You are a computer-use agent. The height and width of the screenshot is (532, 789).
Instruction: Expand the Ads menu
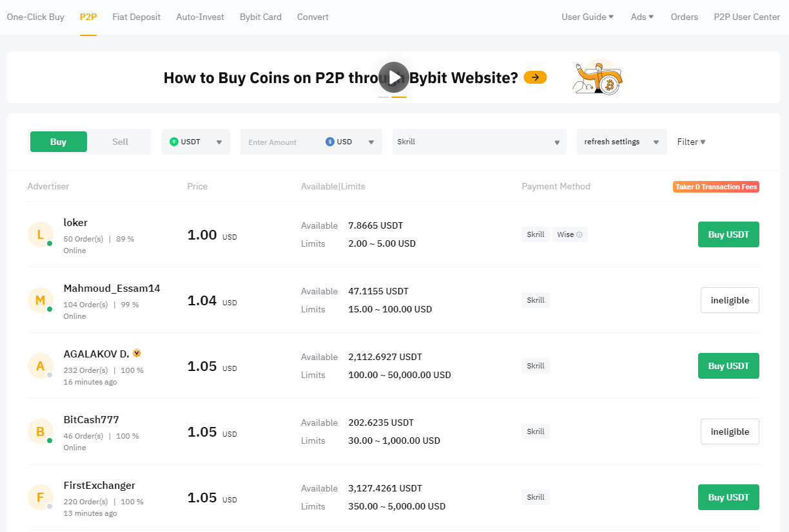tap(642, 17)
